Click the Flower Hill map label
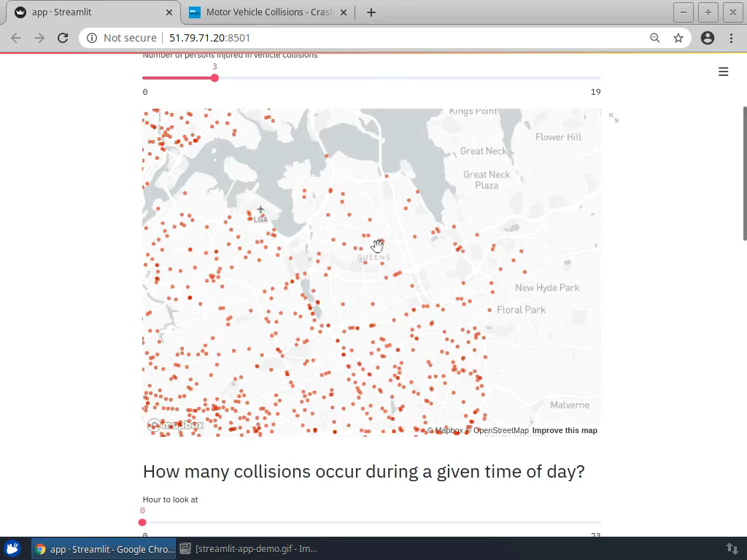Screen dimensions: 747x560 [558, 137]
